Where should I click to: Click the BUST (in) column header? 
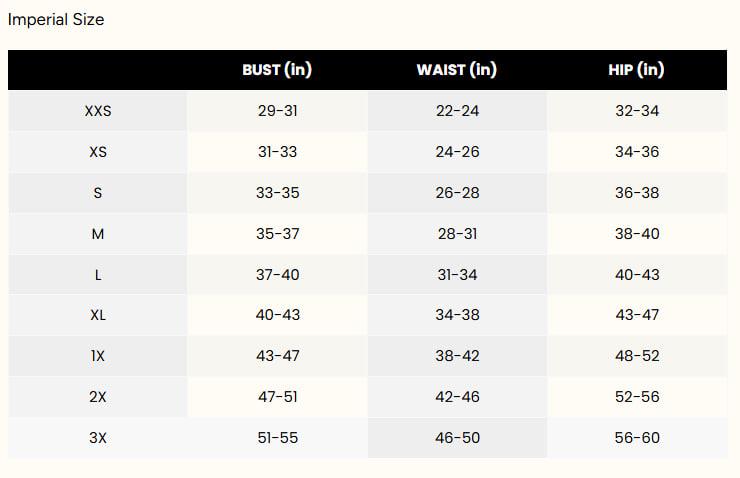277,70
